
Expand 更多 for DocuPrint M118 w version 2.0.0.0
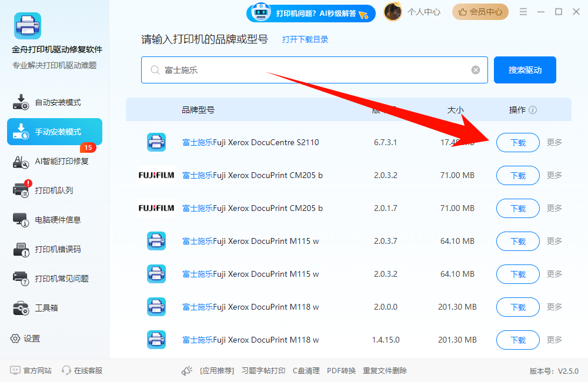pos(553,307)
